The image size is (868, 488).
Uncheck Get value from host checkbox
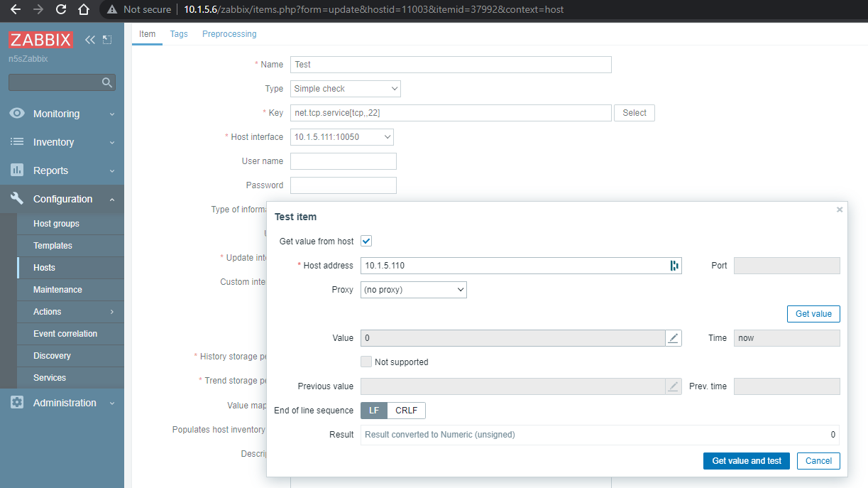pos(366,242)
